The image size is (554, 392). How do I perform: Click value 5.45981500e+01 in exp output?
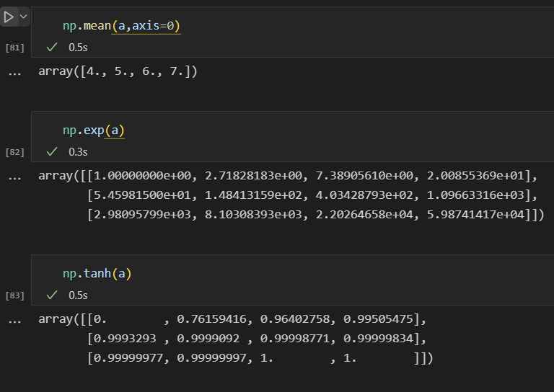142,195
